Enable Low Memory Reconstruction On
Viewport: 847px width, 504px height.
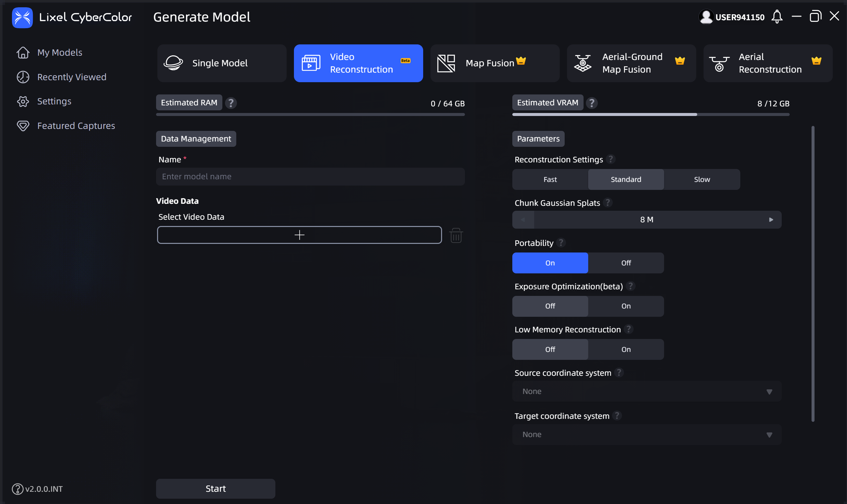(x=626, y=350)
